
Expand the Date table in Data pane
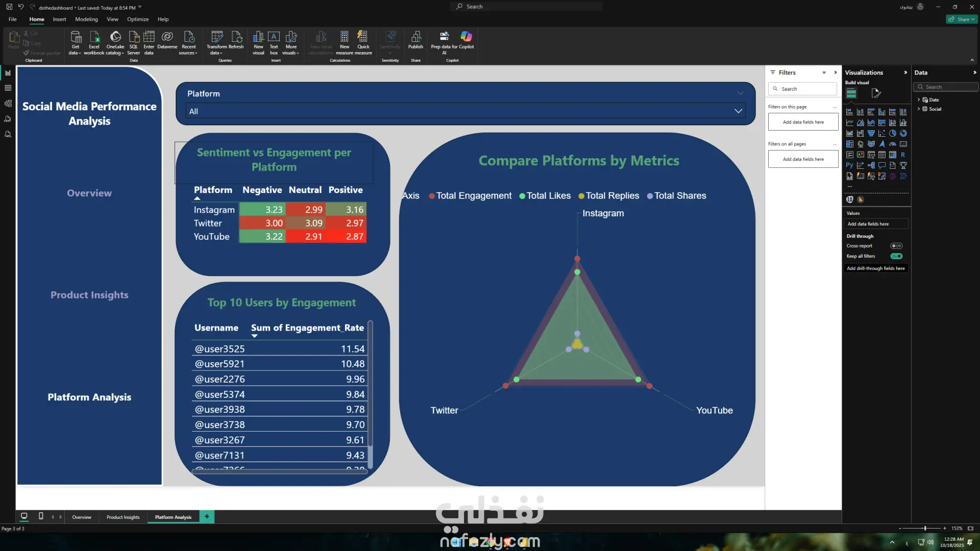(x=919, y=99)
